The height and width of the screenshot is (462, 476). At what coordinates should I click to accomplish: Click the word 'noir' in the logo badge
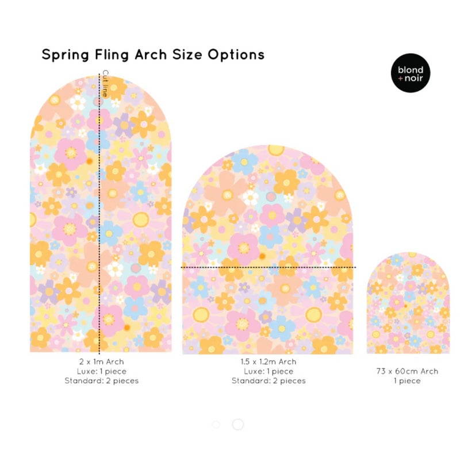tap(414, 78)
